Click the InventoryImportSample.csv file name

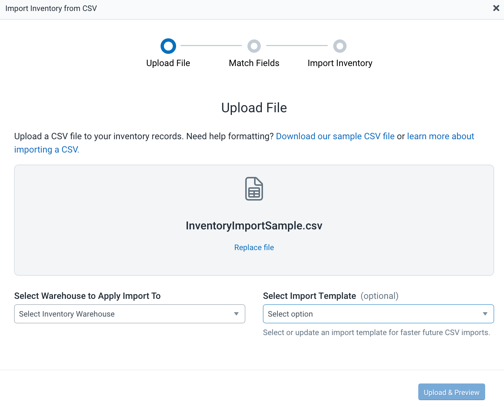tap(254, 226)
